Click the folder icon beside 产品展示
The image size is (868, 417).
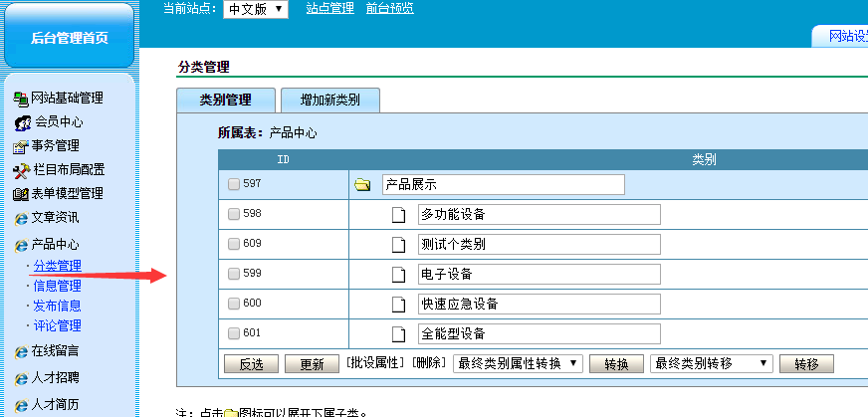362,185
